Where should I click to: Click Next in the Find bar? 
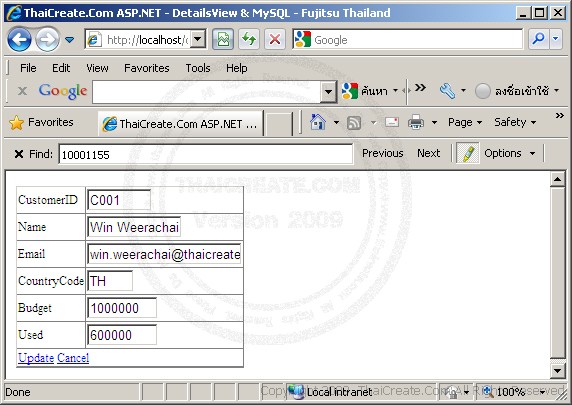pyautogui.click(x=429, y=153)
